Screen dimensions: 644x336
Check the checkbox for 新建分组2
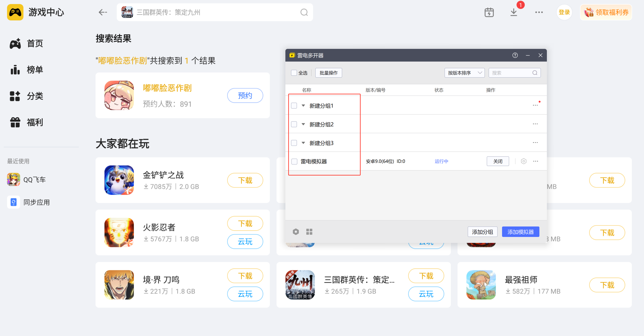(x=294, y=124)
